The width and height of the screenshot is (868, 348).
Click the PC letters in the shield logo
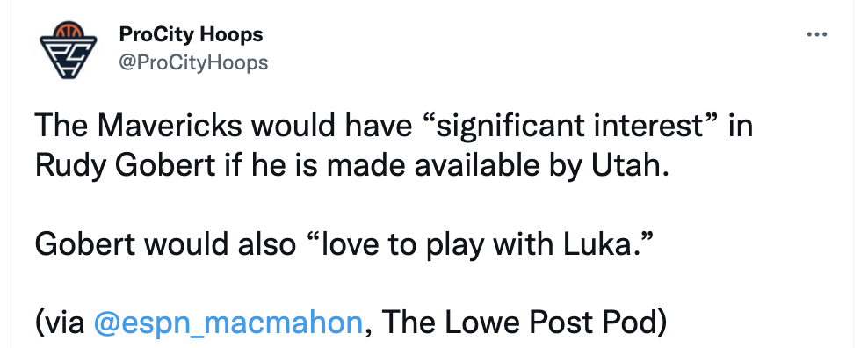pyautogui.click(x=68, y=57)
